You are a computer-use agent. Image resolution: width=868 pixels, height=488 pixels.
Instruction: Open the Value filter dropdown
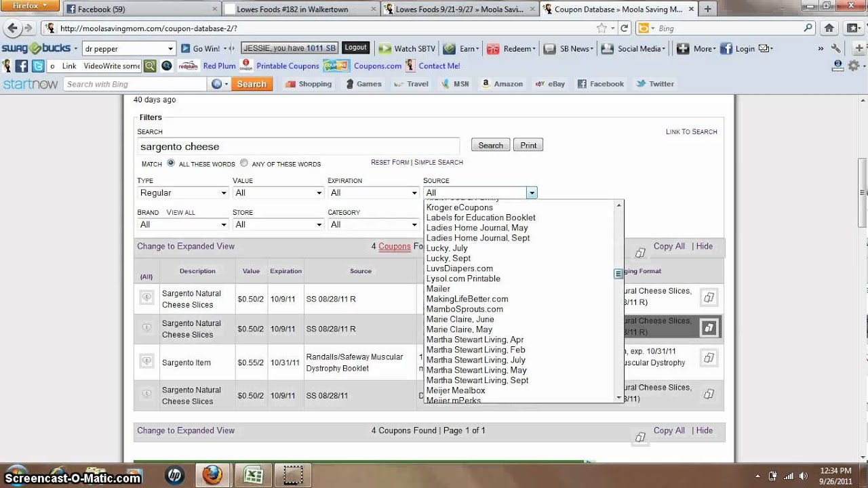point(278,192)
